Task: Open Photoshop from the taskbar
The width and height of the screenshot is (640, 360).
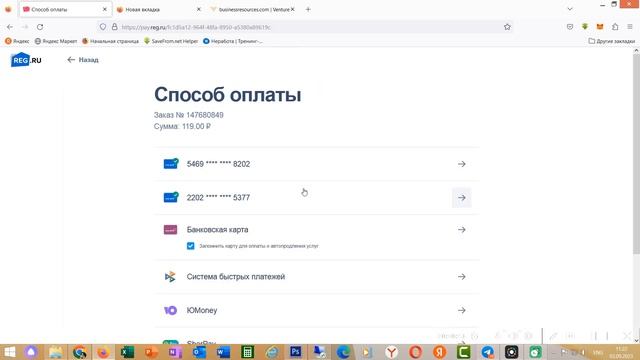Action: 296,352
